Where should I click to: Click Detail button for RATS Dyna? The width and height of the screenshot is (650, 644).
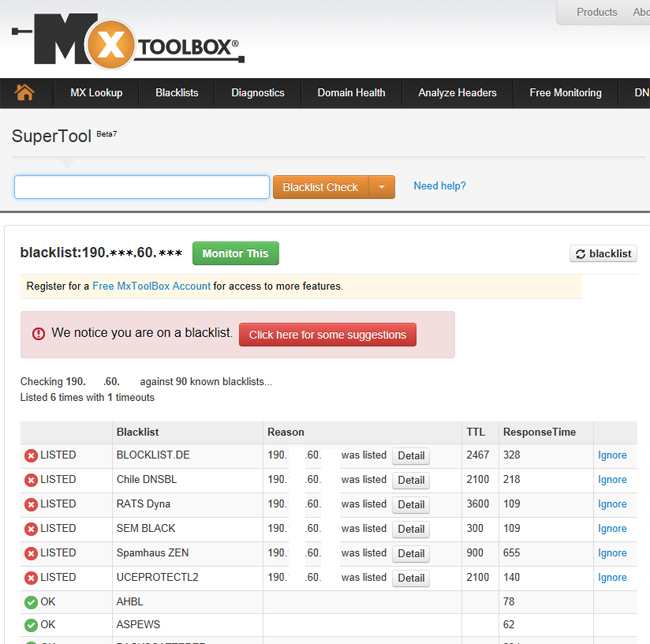[x=411, y=505]
